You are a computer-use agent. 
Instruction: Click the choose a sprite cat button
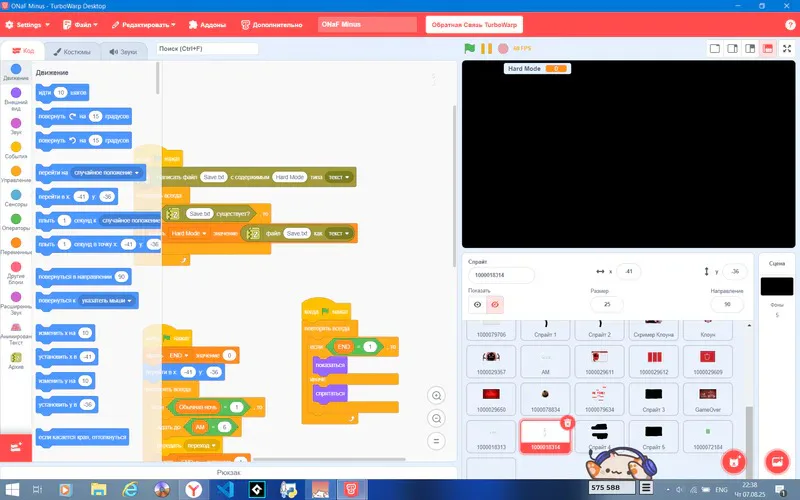point(734,462)
